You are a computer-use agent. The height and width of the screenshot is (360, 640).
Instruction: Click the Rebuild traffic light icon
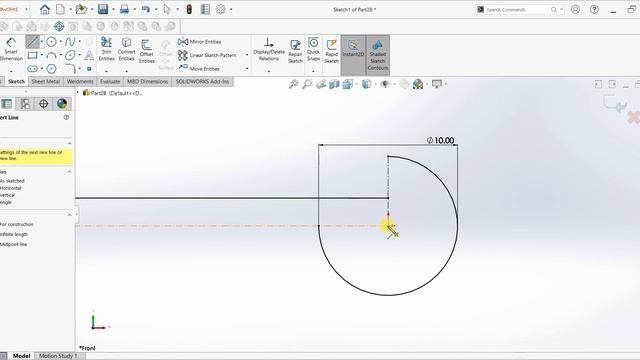pyautogui.click(x=189, y=9)
